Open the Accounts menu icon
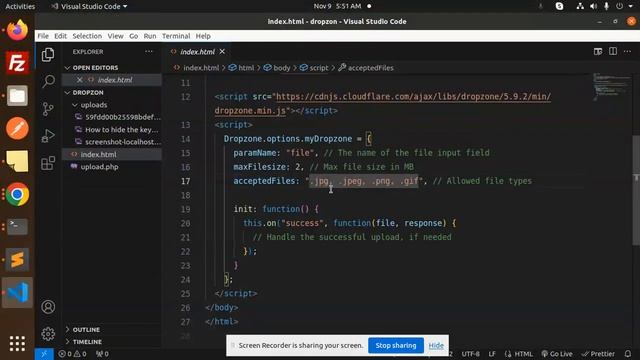Image resolution: width=640 pixels, height=360 pixels. coord(48,307)
